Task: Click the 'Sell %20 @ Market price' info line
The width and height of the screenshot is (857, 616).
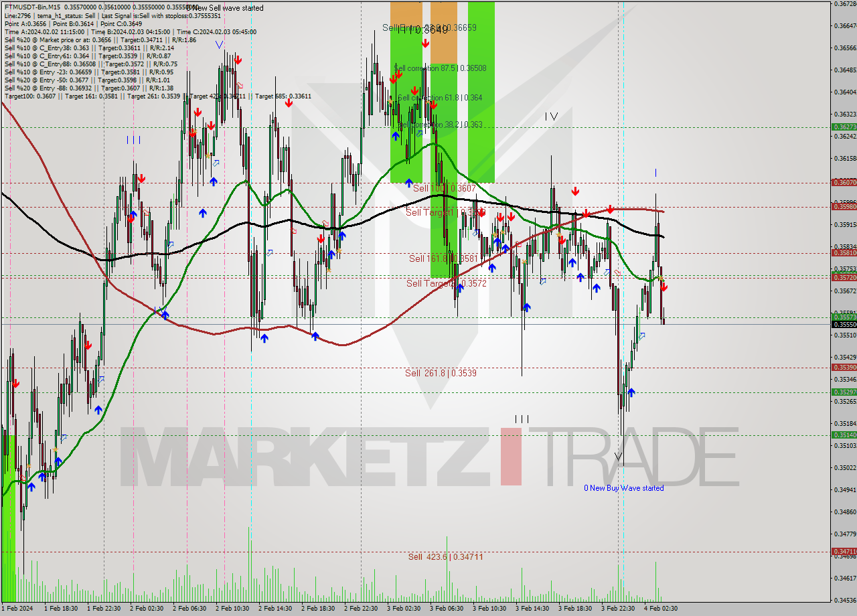Action: (x=100, y=40)
